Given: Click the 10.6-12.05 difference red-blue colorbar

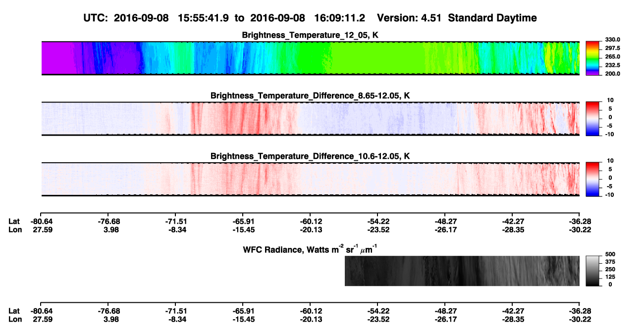Looking at the screenshot, I should [593, 179].
